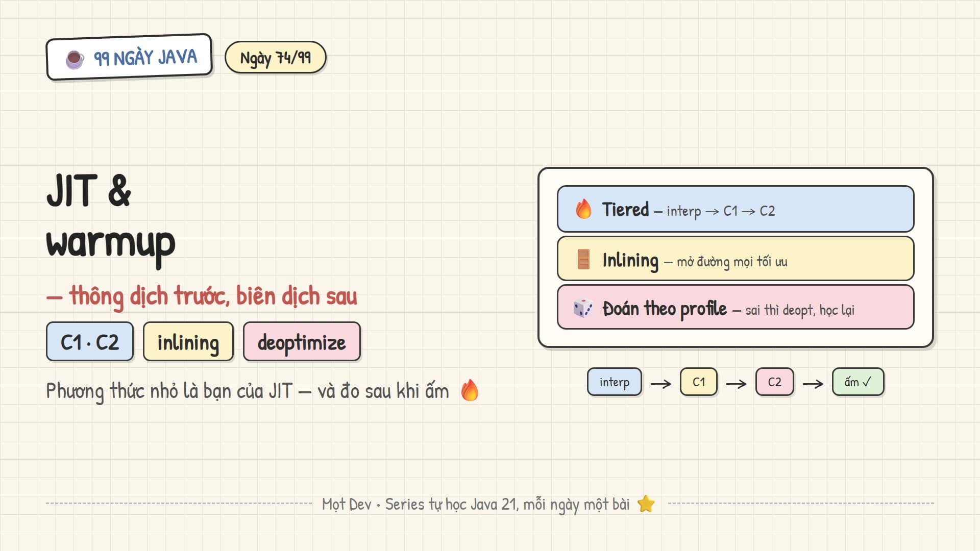Click the coffee cup icon in header badge
Viewport: 980px width, 551px height.
point(75,60)
